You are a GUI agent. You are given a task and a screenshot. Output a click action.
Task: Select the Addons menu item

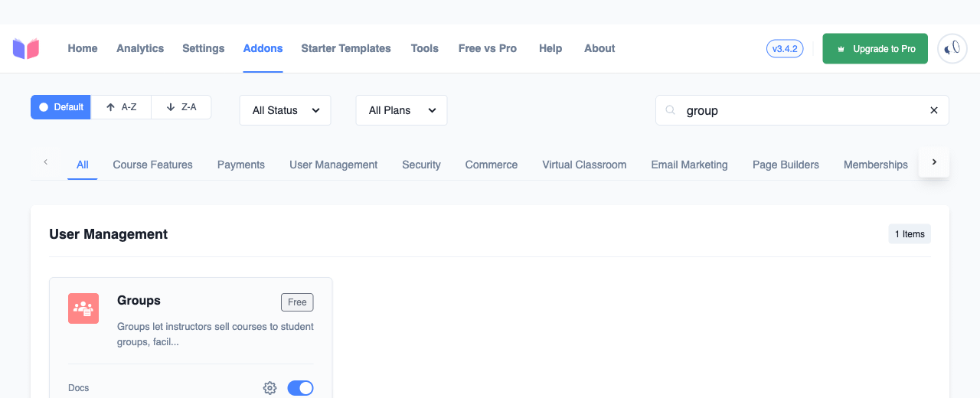click(263, 48)
